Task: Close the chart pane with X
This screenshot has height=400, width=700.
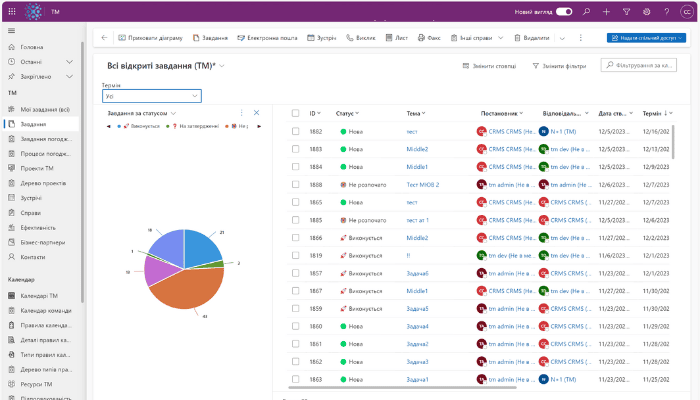Action: pos(256,113)
